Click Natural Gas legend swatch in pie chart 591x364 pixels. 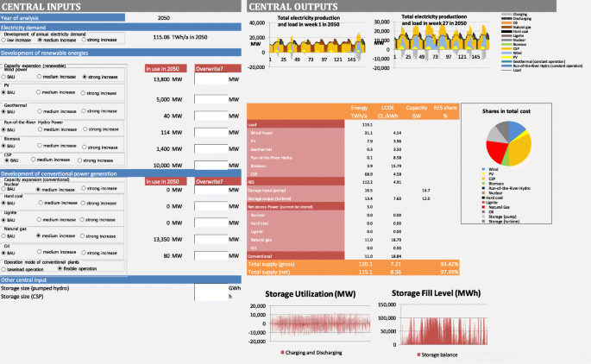click(x=483, y=207)
